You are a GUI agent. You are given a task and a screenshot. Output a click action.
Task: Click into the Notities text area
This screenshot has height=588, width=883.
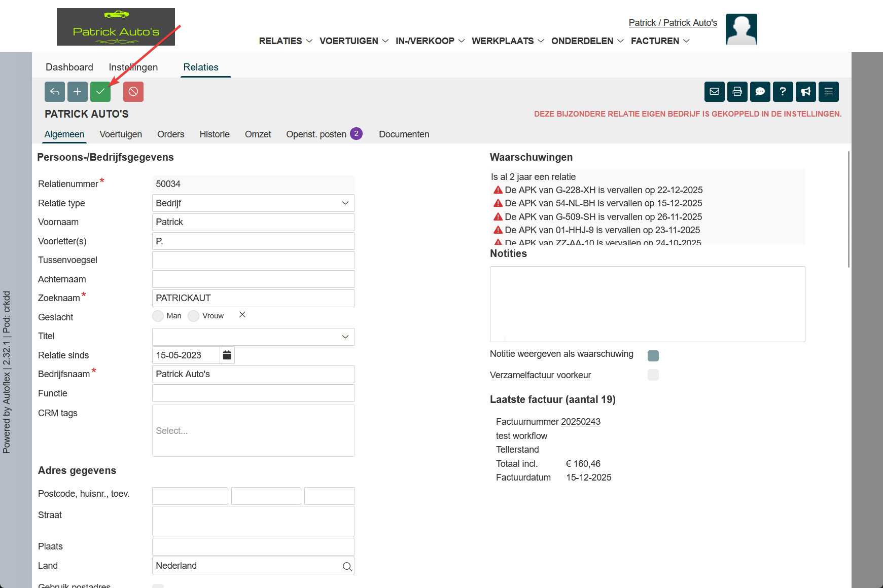[647, 304]
